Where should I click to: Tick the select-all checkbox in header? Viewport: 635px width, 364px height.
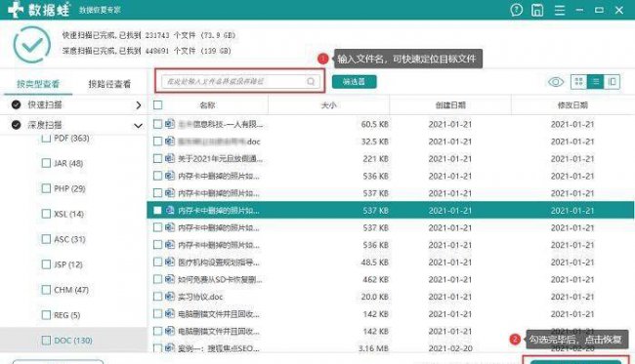[158, 105]
